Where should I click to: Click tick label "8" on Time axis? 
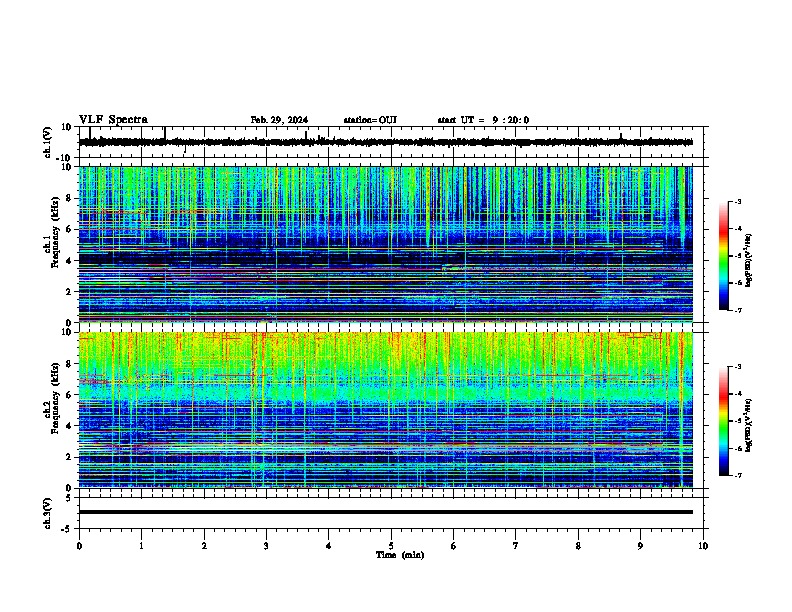(578, 546)
